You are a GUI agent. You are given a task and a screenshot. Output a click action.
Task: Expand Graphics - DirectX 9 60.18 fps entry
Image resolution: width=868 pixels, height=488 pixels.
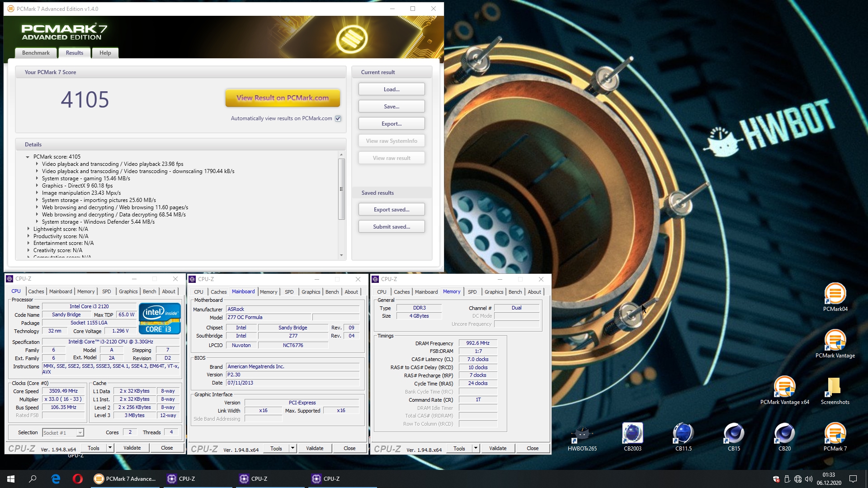[x=37, y=186]
